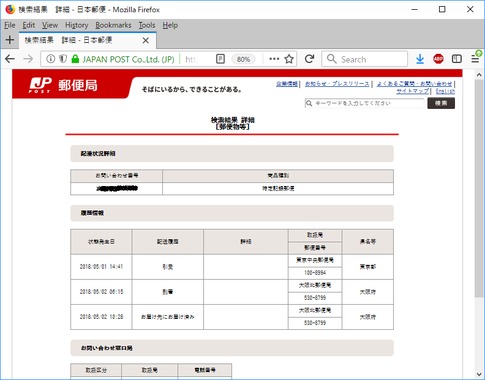Reset the 80% zoom level badge
The height and width of the screenshot is (380, 485).
243,59
